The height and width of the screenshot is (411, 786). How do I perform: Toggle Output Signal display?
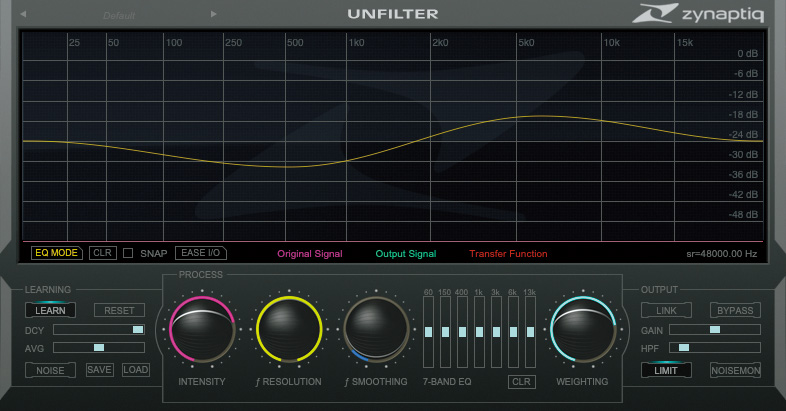(x=406, y=254)
